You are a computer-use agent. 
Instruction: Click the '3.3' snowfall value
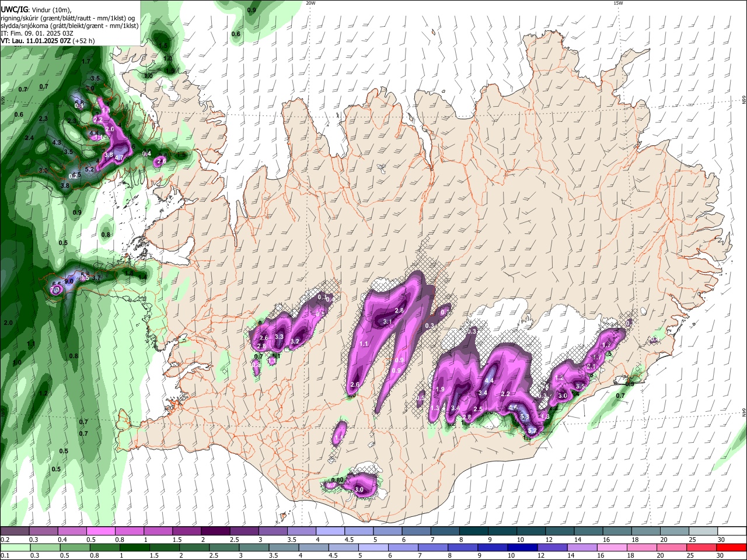pos(279,337)
